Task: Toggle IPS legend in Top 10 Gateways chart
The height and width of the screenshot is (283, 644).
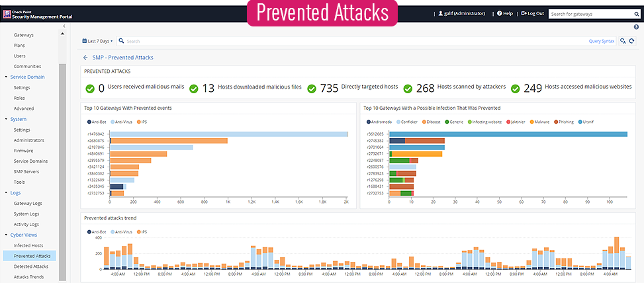Action: [x=141, y=122]
